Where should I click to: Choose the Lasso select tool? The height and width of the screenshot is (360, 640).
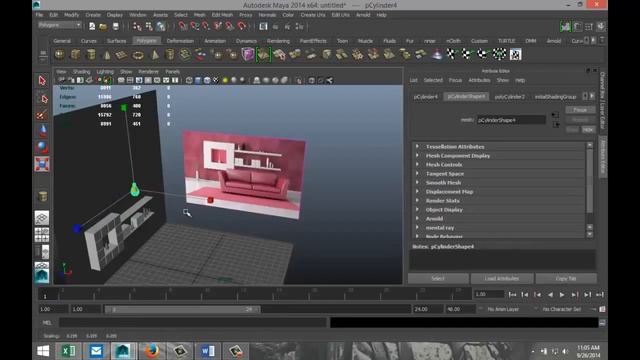(42, 98)
